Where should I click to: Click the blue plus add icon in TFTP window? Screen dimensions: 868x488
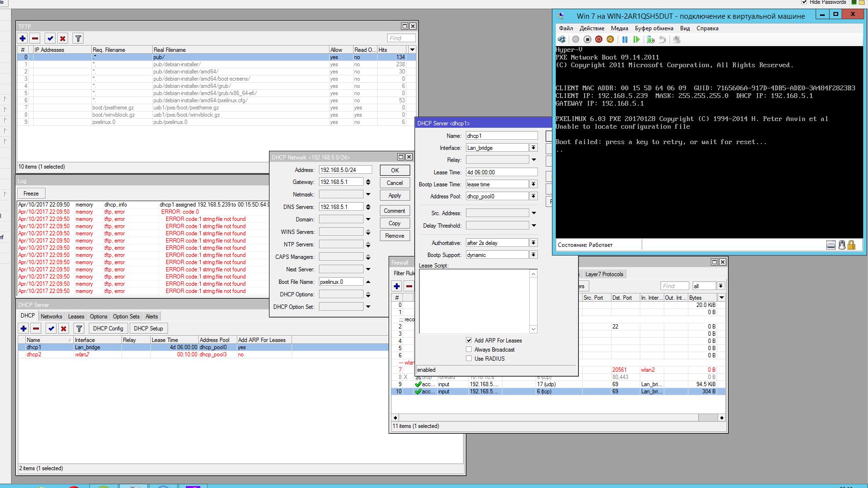(x=23, y=38)
